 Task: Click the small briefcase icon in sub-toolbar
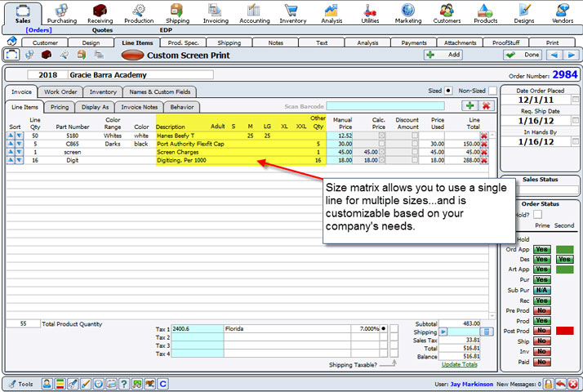point(11,55)
